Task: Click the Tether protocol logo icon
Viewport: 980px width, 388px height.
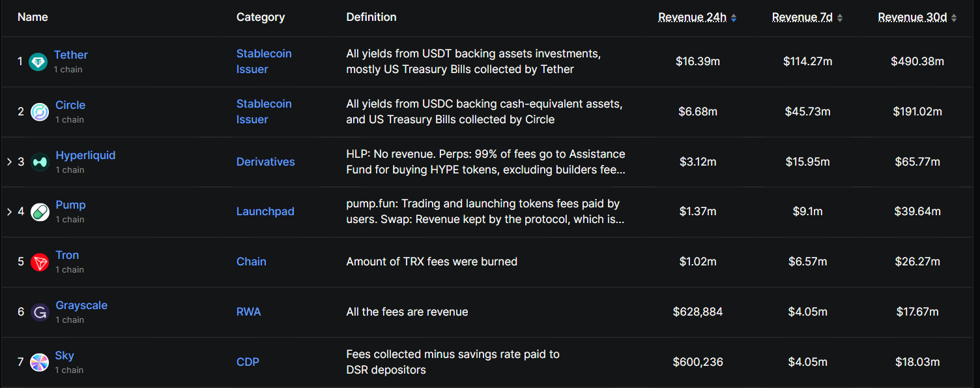Action: pos(38,61)
